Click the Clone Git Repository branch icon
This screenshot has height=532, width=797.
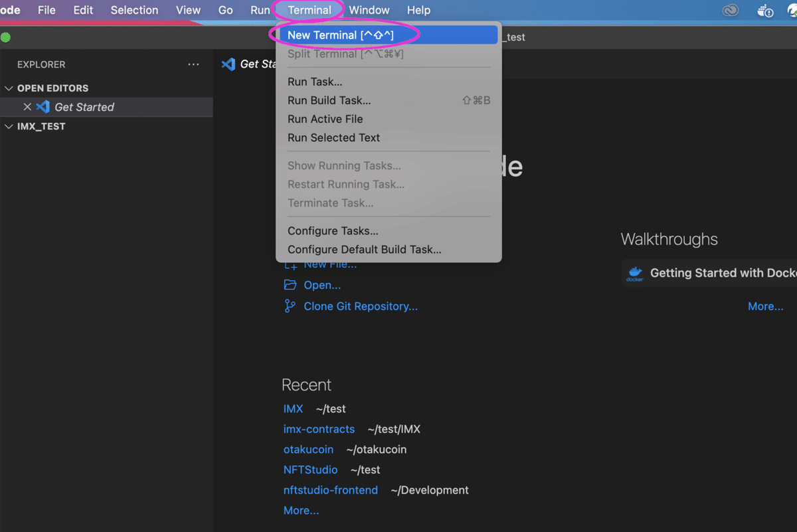pos(290,306)
